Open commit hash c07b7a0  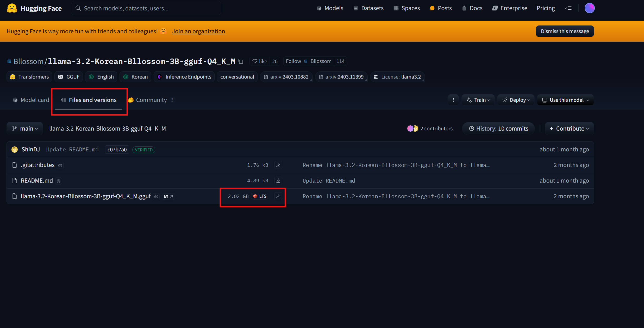117,150
